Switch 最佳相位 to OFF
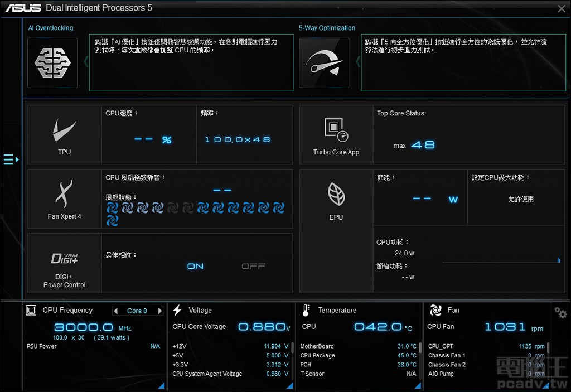Screen dimensions: 571x392 (253, 266)
